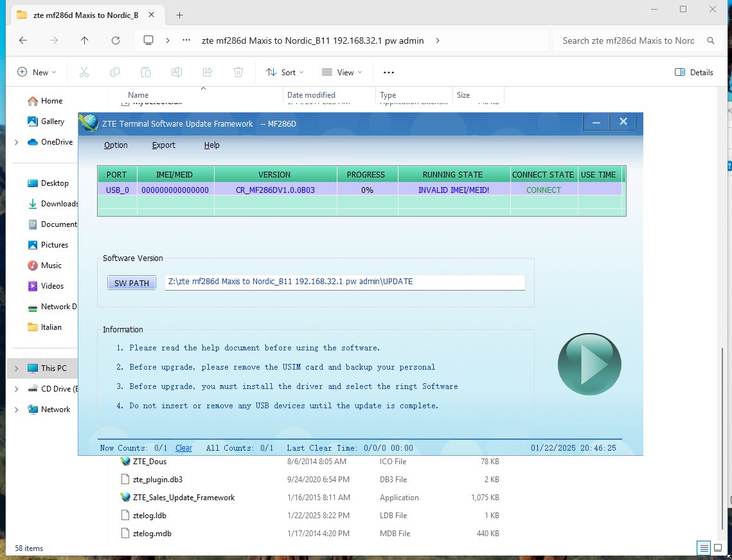The height and width of the screenshot is (560, 732).
Task: Toggle the Details pane
Action: (x=694, y=73)
